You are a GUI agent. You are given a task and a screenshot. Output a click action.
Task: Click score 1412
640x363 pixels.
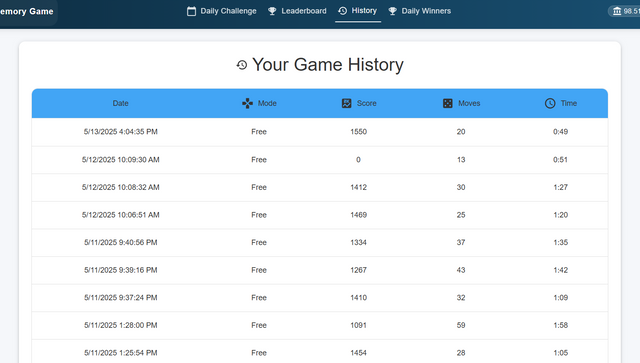358,187
